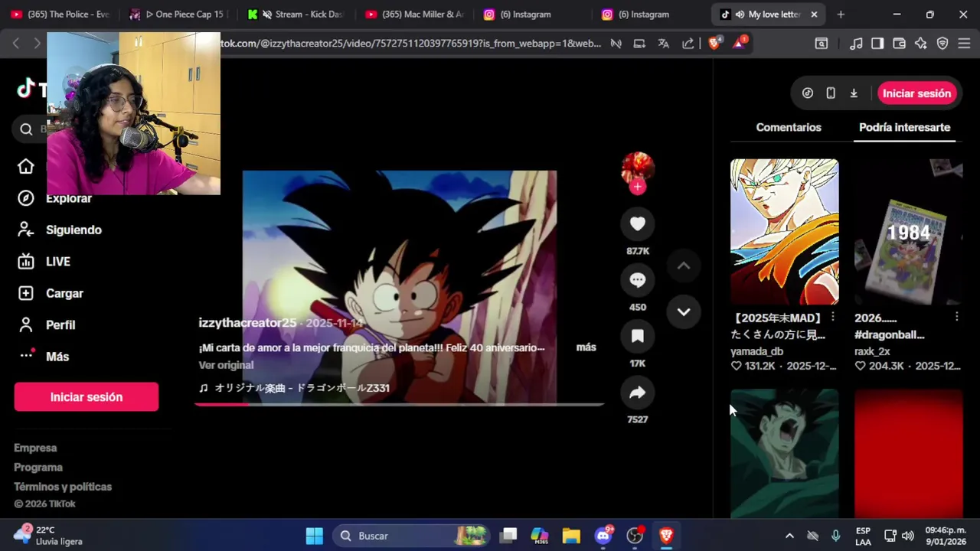Open the Términos y políticas footer link
This screenshot has width=980, height=551.
pos(63,487)
